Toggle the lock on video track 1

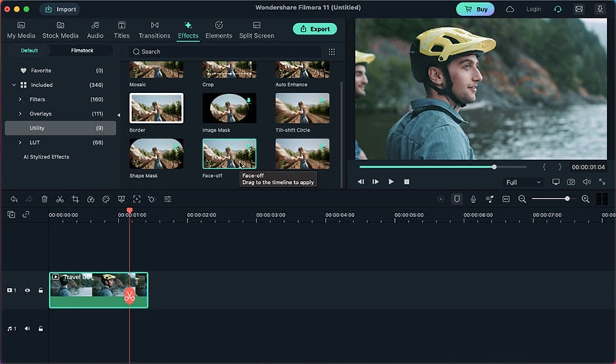40,290
